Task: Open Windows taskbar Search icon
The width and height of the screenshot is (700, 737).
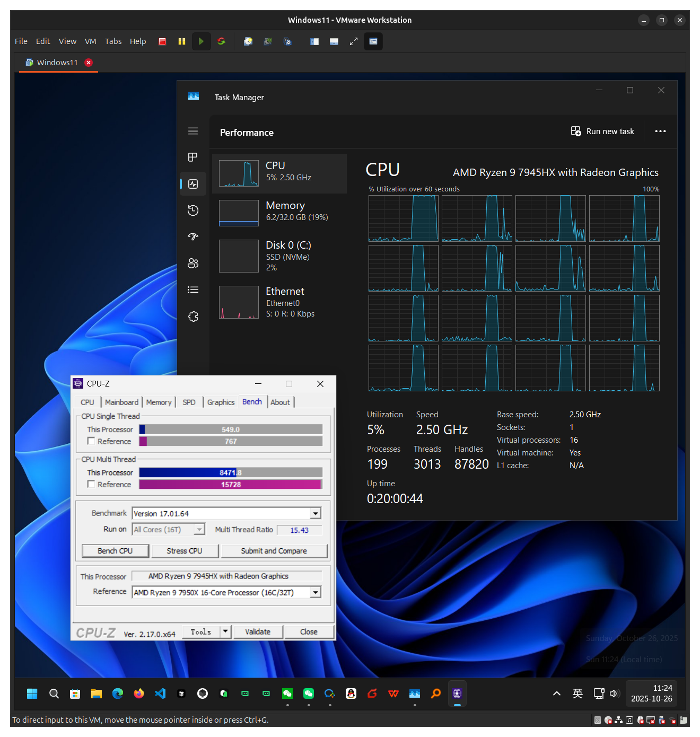Action: tap(54, 694)
